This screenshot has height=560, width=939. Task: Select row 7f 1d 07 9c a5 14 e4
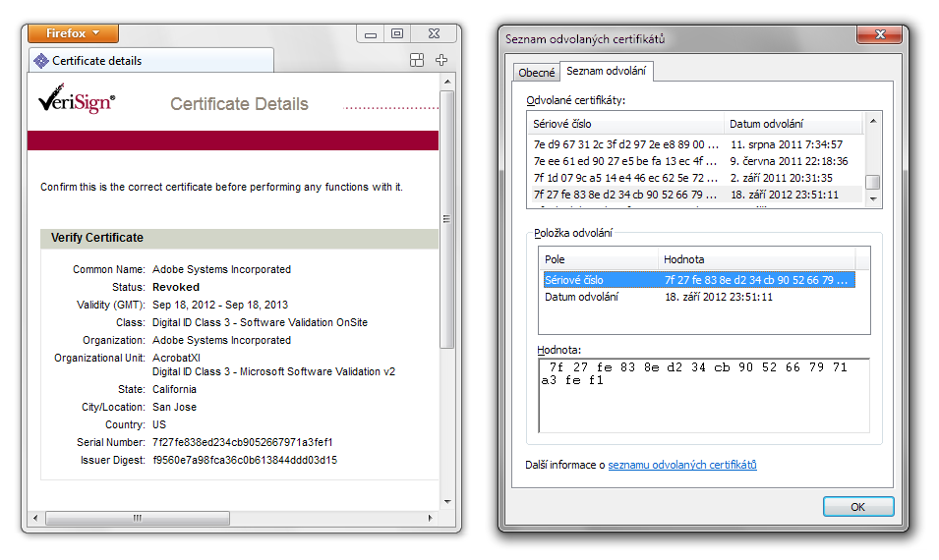695,178
